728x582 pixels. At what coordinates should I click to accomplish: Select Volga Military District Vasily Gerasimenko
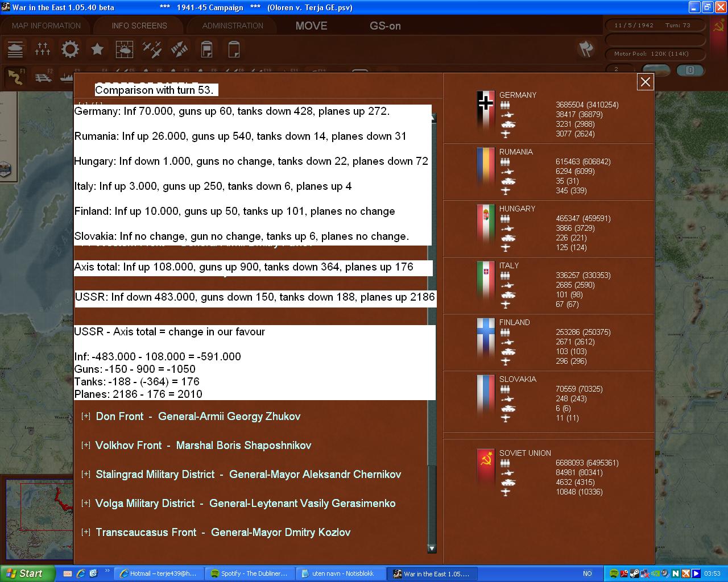(245, 504)
